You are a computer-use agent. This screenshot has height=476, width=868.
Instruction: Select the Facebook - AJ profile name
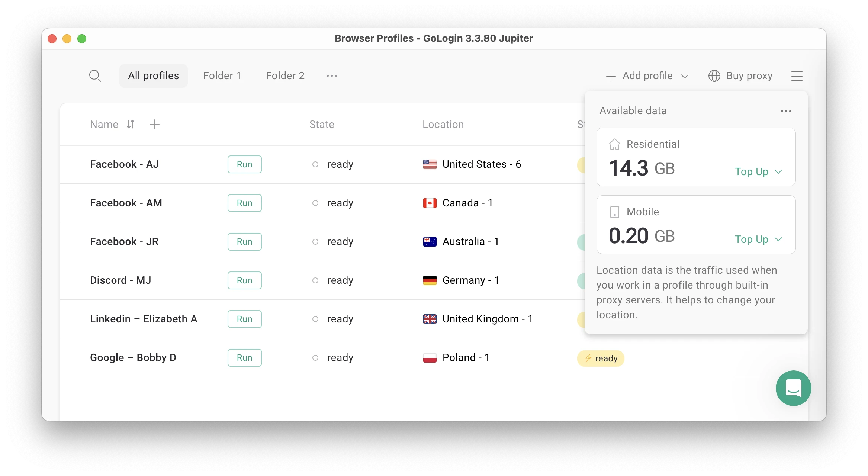tap(124, 164)
